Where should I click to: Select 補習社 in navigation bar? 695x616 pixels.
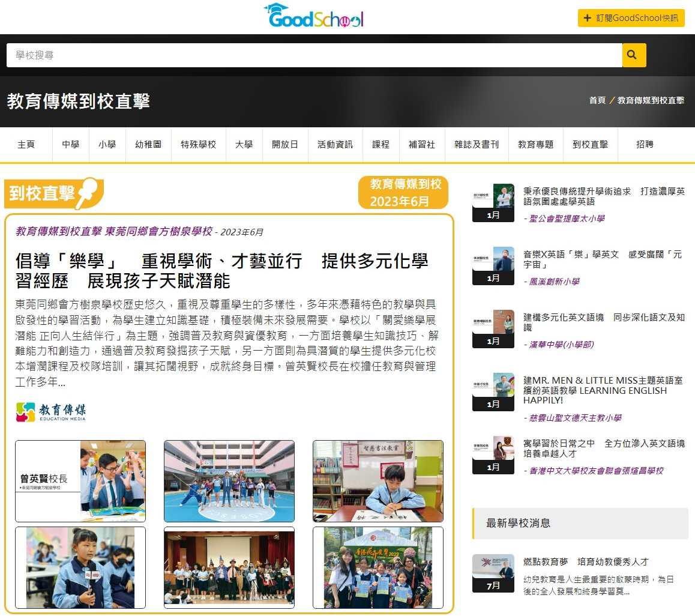click(422, 145)
